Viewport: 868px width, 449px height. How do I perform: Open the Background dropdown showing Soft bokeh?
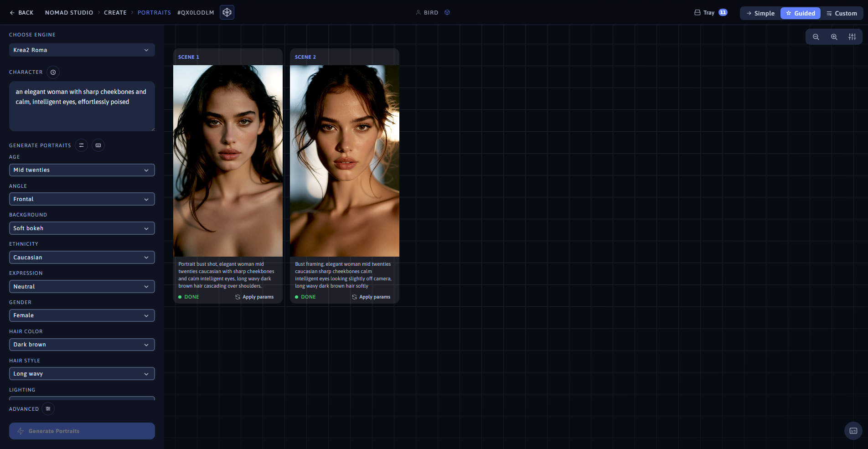tap(82, 228)
